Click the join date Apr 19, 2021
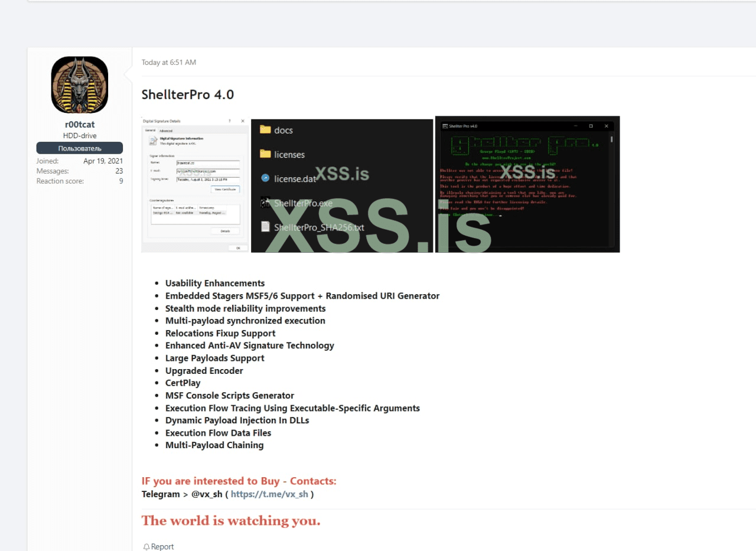 coord(103,161)
